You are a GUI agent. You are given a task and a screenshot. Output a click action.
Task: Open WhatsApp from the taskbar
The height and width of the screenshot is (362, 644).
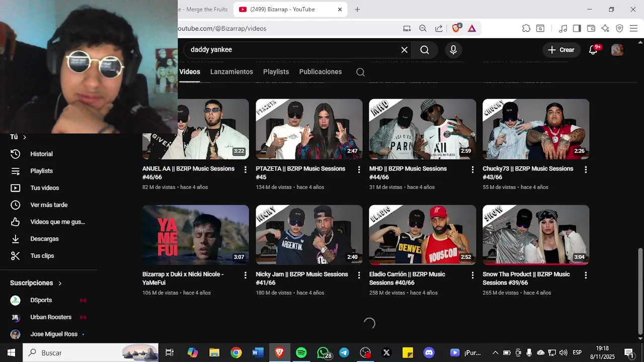tap(324, 353)
